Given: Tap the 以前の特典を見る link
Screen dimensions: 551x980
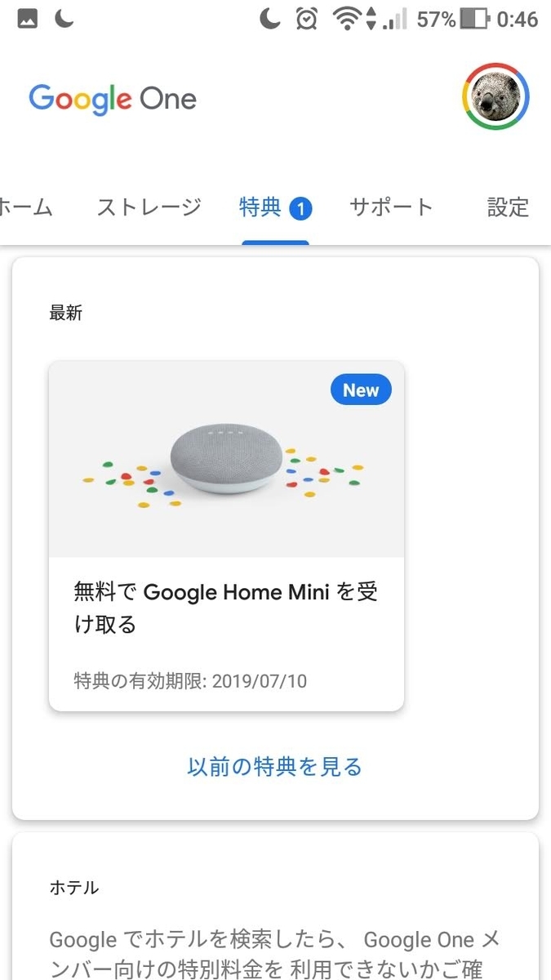Looking at the screenshot, I should 275,768.
